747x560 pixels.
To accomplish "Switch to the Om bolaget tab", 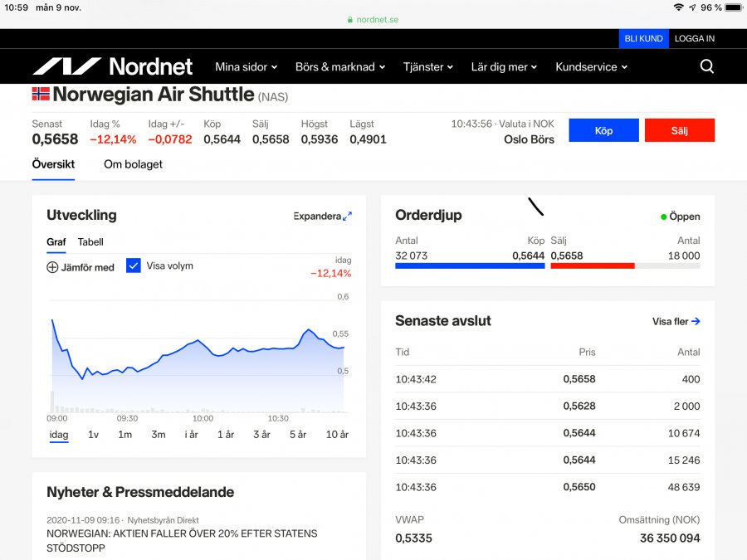I will [x=133, y=164].
